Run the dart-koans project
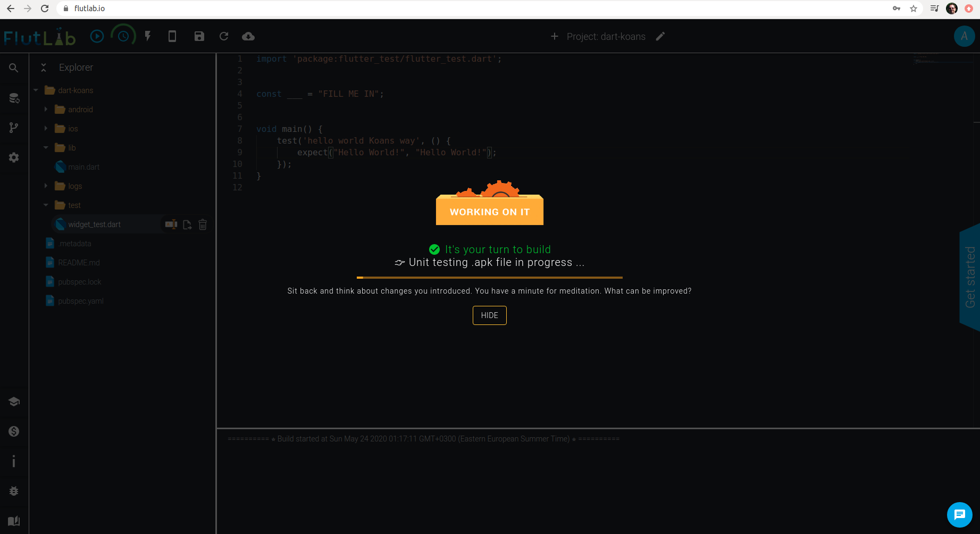This screenshot has width=980, height=534. tap(97, 36)
